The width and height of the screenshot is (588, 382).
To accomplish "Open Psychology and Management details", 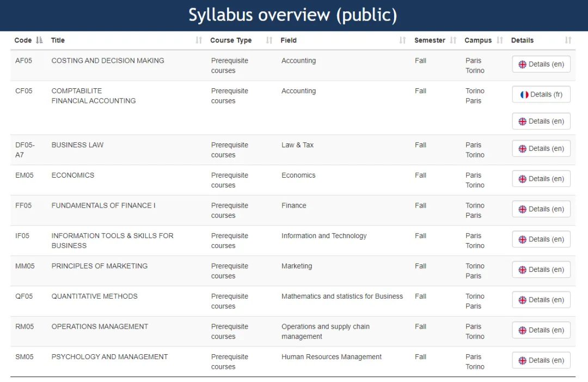I will pyautogui.click(x=541, y=360).
